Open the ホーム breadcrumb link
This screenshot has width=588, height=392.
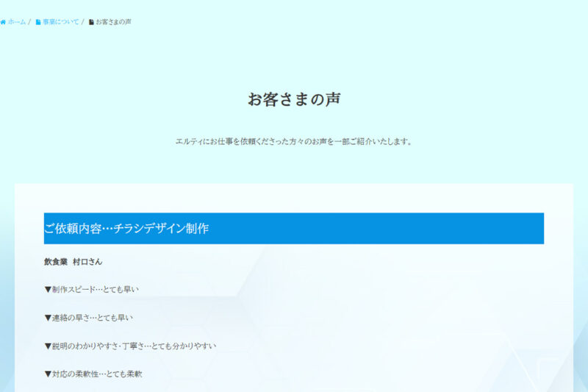(x=16, y=22)
